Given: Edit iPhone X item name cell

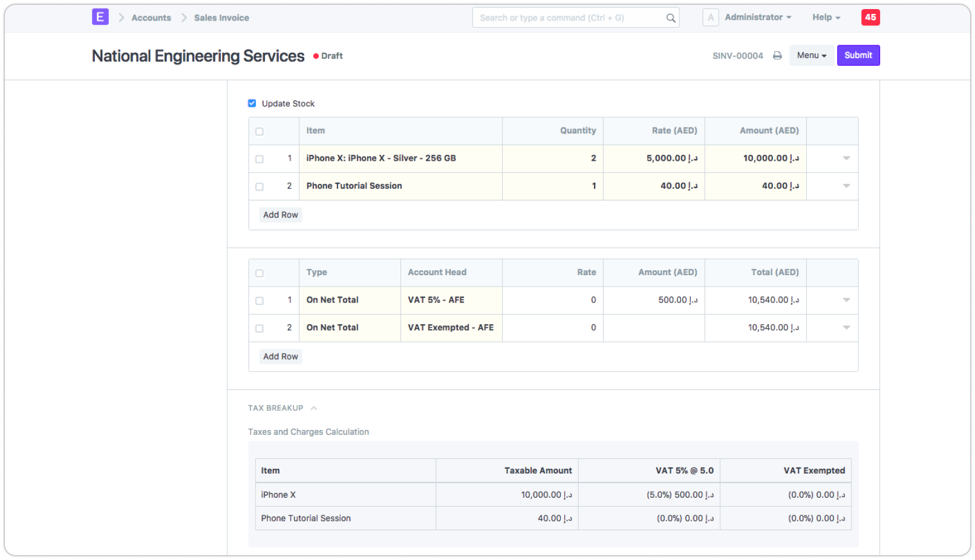Looking at the screenshot, I should tap(400, 158).
